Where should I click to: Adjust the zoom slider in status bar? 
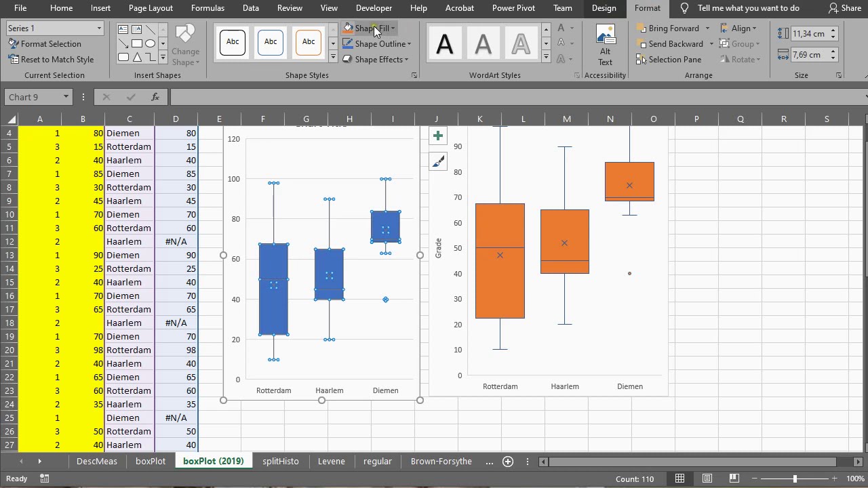click(795, 479)
